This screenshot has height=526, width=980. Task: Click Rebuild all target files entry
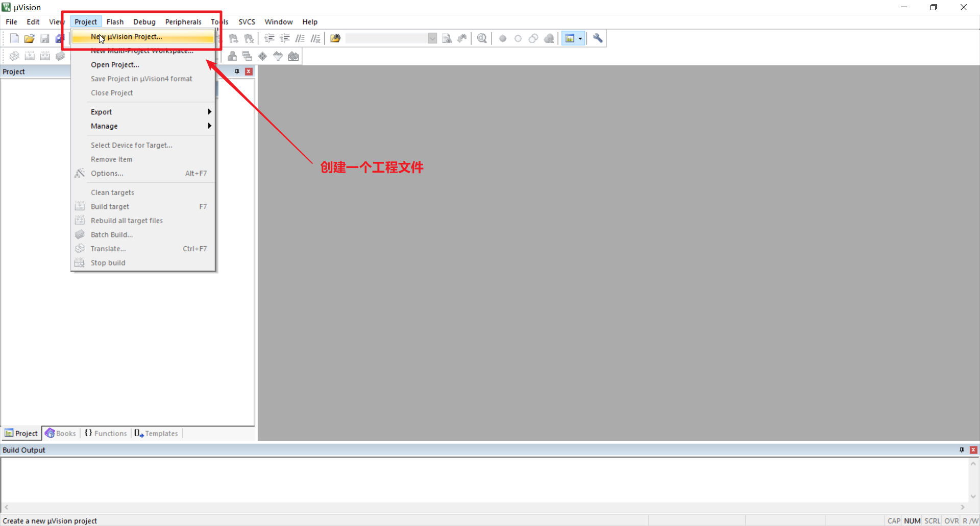click(x=143, y=221)
